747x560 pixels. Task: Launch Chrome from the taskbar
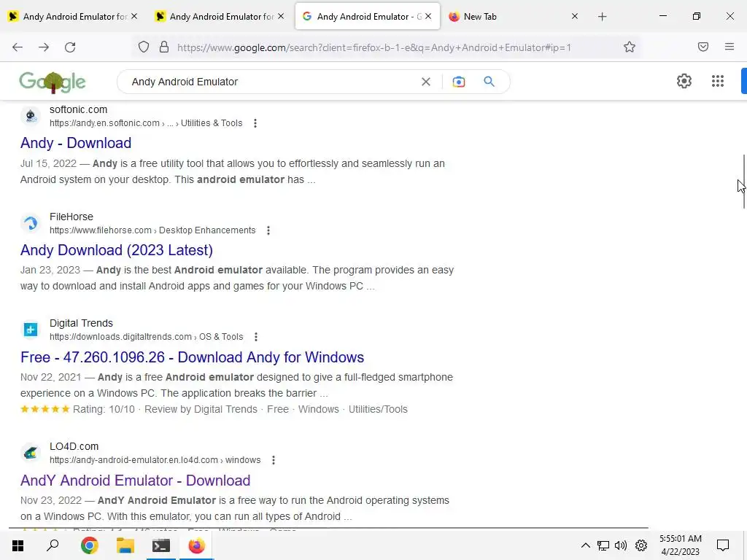89,545
